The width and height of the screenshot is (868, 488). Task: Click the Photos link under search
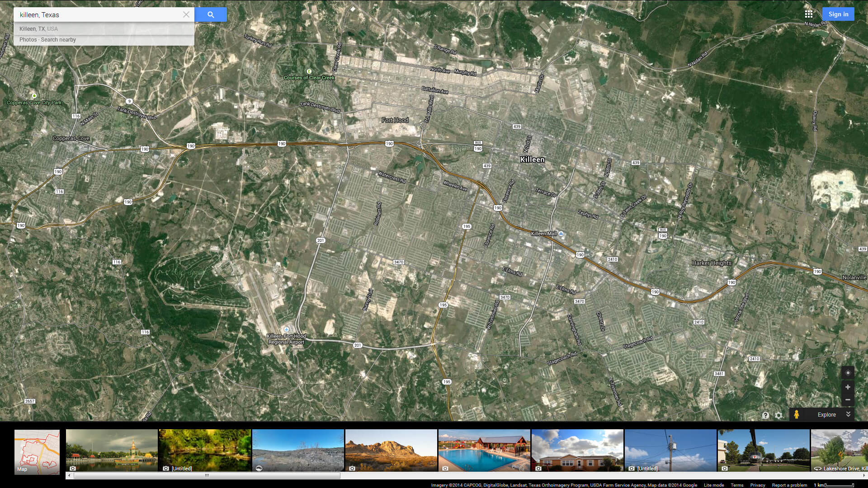[28, 40]
